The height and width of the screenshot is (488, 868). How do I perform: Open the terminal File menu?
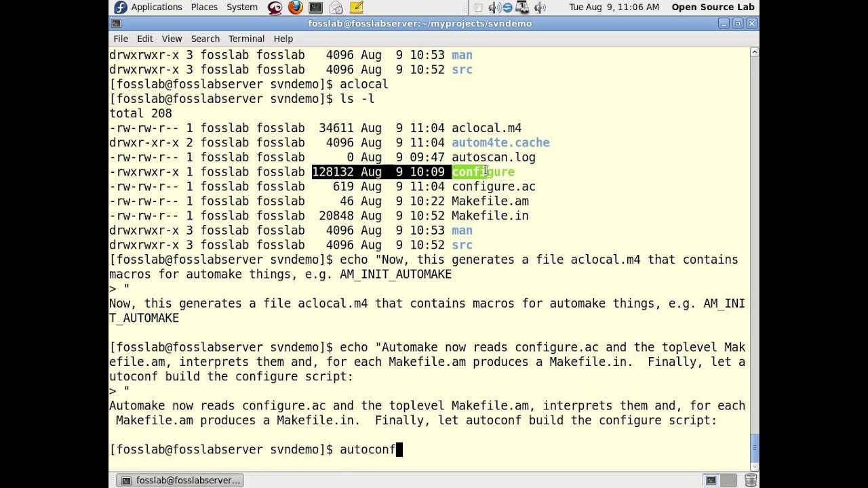[121, 39]
